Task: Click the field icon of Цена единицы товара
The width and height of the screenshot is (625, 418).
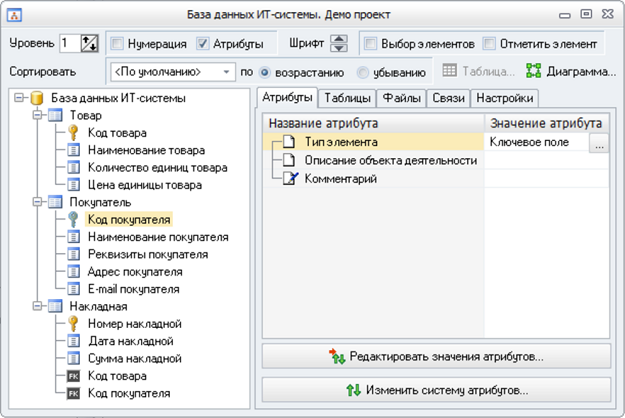Action: pos(73,185)
